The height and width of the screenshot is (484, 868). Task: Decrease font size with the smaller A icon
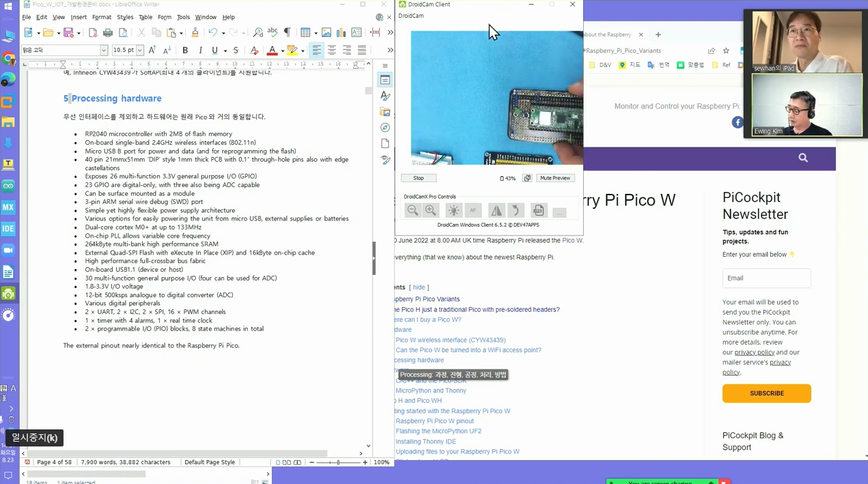click(167, 50)
